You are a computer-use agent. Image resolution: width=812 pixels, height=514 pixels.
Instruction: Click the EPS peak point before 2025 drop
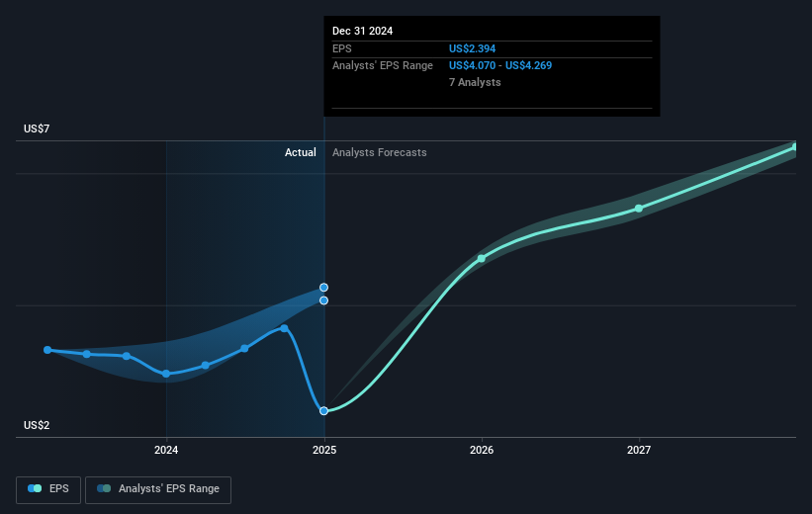coord(284,328)
